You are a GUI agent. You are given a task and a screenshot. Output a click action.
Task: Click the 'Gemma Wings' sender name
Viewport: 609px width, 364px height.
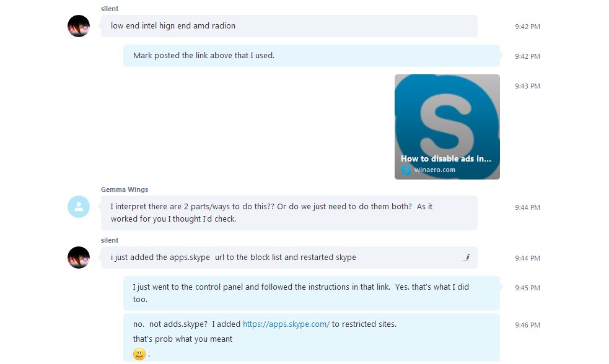click(125, 189)
